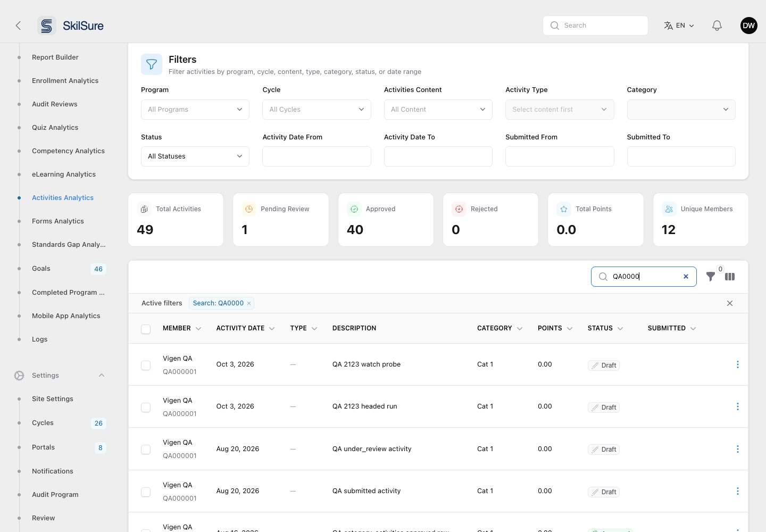766x532 pixels.
Task: Check the QA 2123 headed run row
Action: point(146,408)
